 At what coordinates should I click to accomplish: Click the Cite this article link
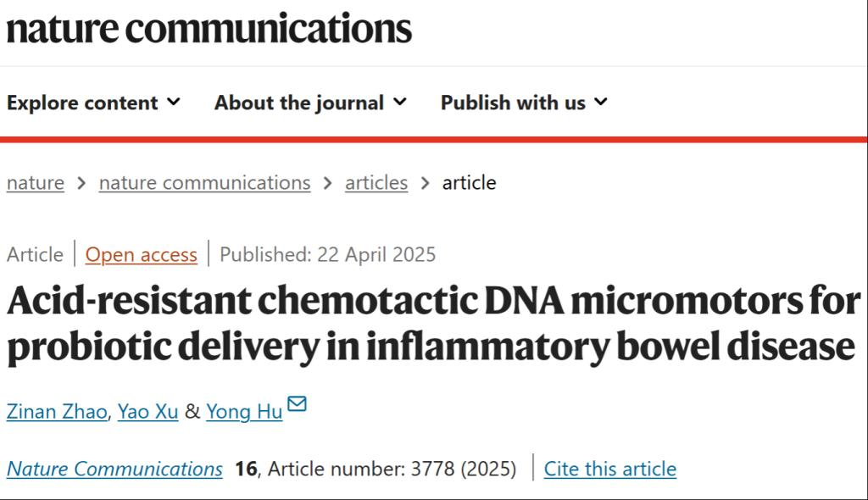[x=610, y=469]
